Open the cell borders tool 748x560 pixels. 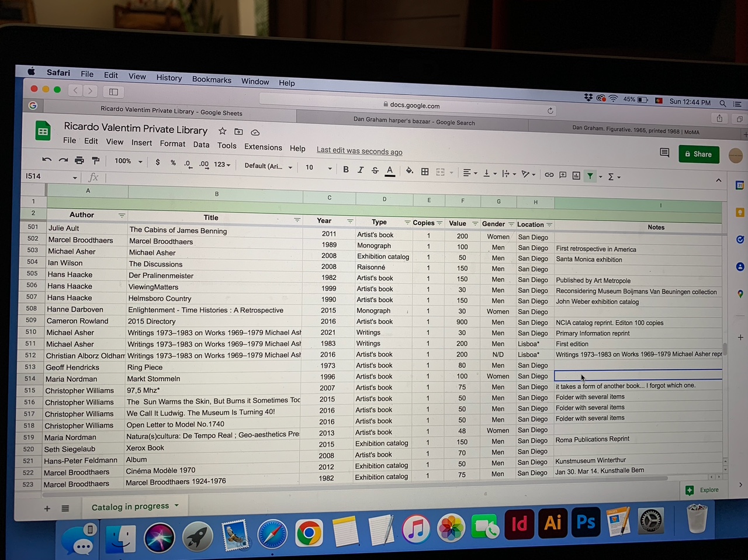[x=425, y=171]
